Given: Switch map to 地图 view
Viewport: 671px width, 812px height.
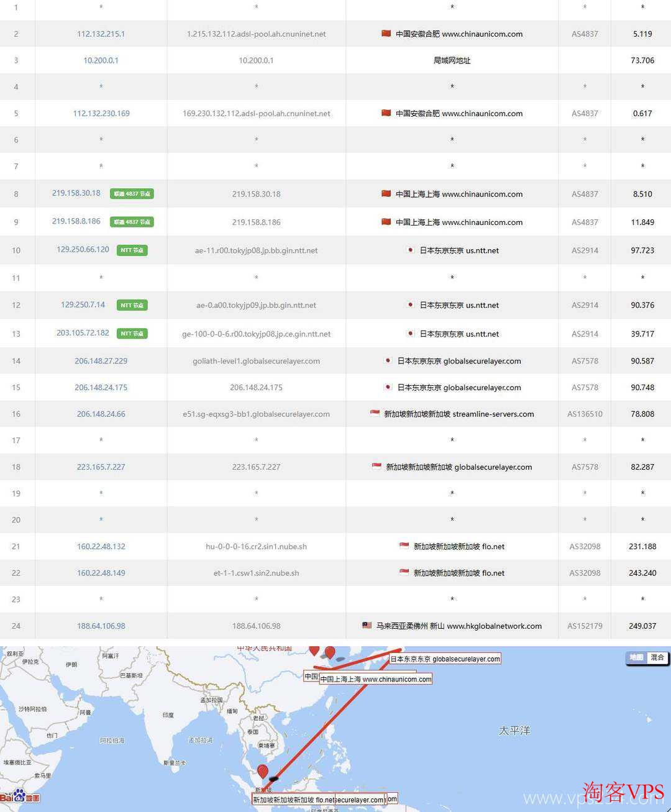Looking at the screenshot, I should click(636, 657).
